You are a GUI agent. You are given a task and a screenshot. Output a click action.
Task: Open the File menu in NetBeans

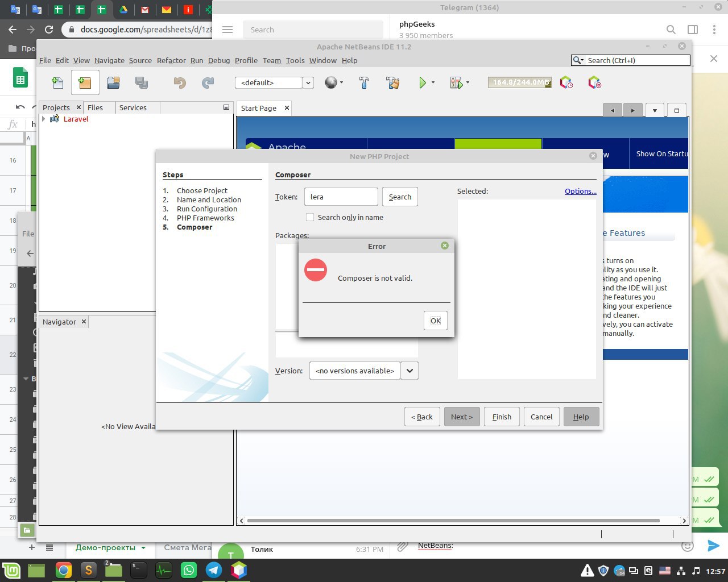(45, 60)
